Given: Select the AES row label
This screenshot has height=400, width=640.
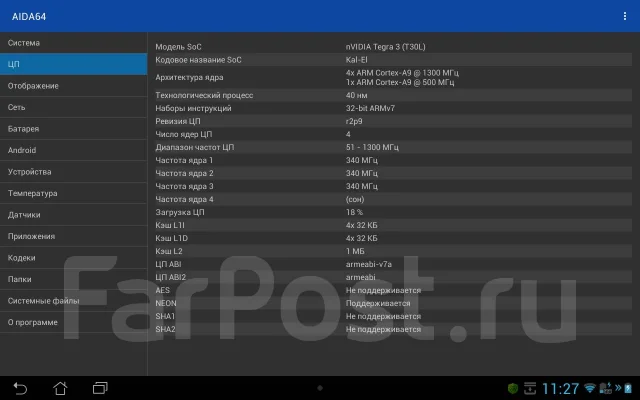Looking at the screenshot, I should pos(162,290).
